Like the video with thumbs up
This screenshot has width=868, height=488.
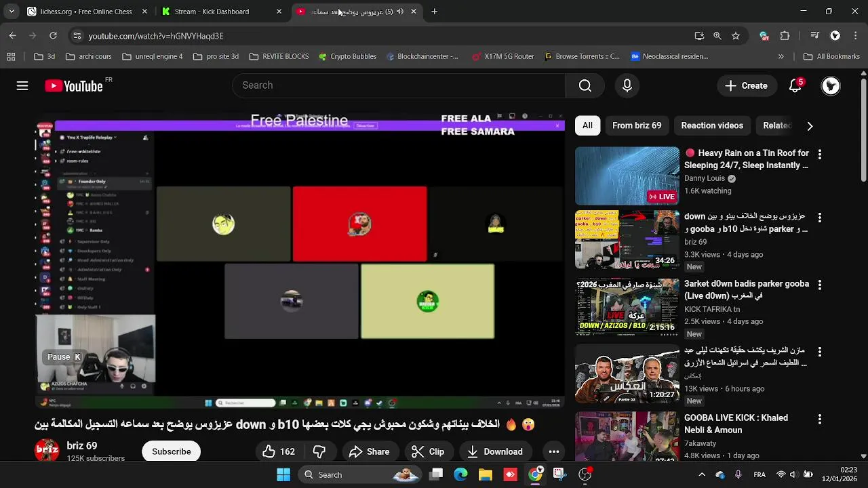tap(279, 451)
